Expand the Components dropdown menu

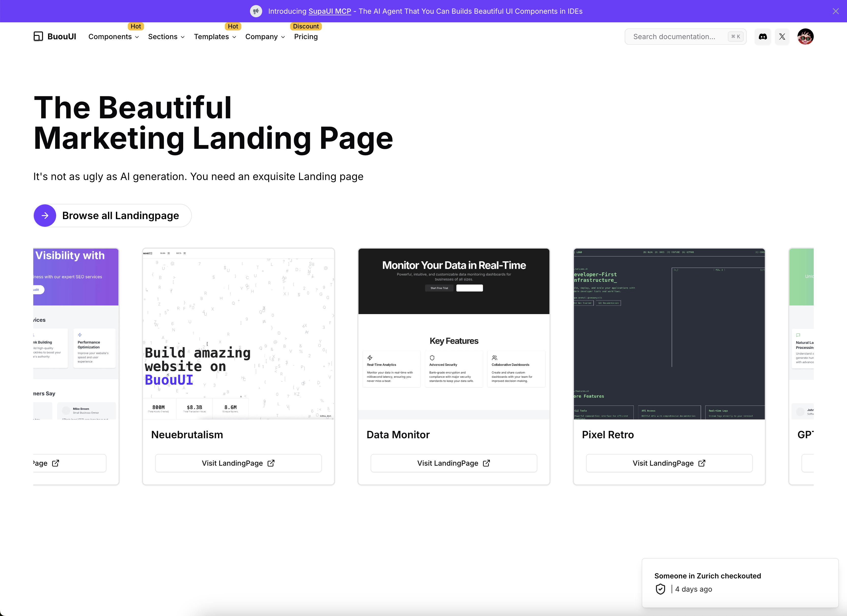(114, 37)
